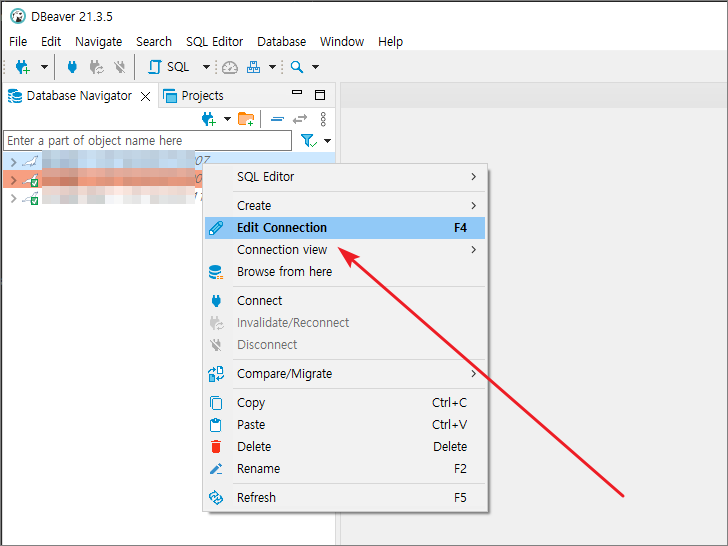This screenshot has width=728, height=546.
Task: Open the Edit menu
Action: (x=51, y=41)
